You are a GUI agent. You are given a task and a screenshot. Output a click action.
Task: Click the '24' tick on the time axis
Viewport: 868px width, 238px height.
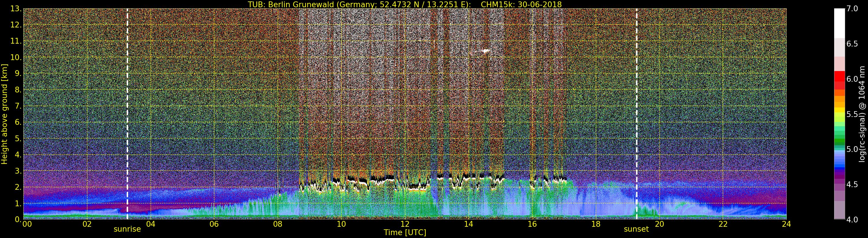click(786, 224)
